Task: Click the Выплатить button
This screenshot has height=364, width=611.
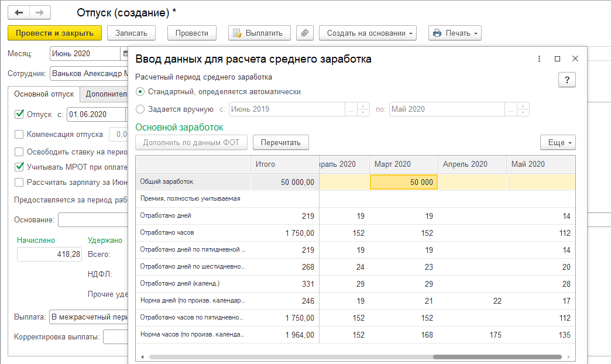Action: click(259, 33)
